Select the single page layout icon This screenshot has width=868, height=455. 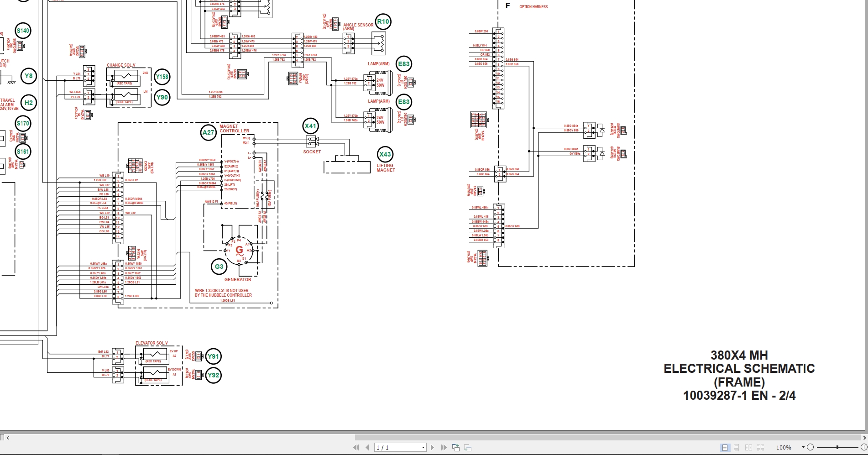click(724, 447)
